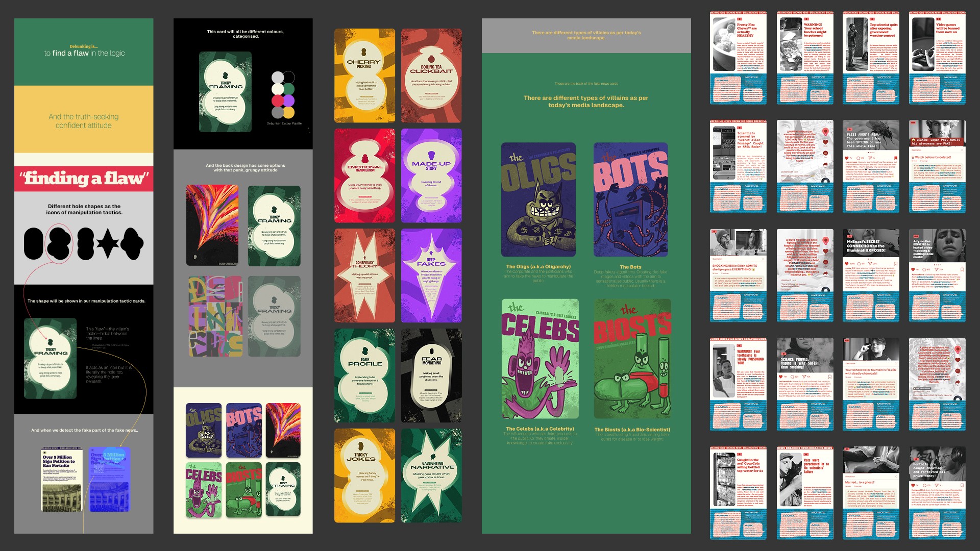Pick the yellow colour palette swatch
This screenshot has height=551, width=980.
(289, 112)
